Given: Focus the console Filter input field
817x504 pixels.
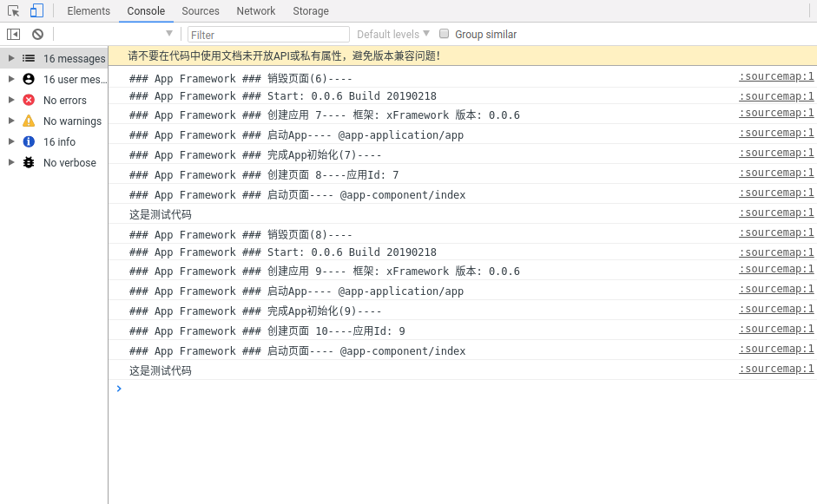Looking at the screenshot, I should click(x=268, y=34).
